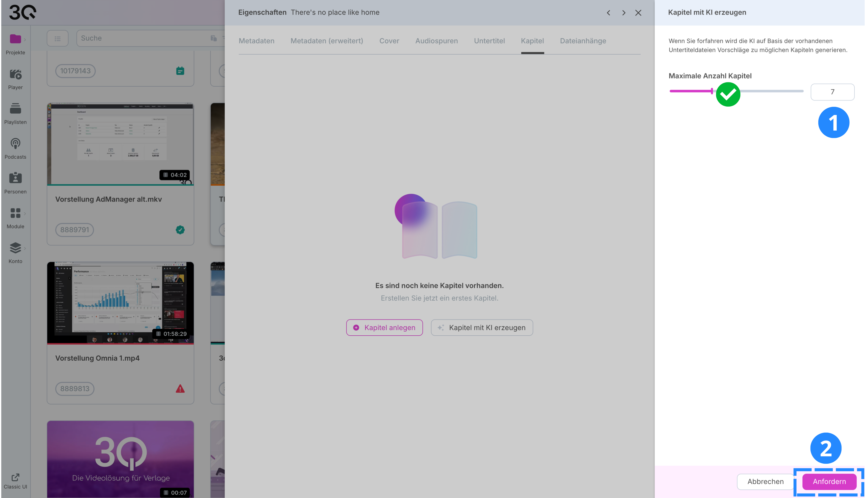868x498 pixels.
Task: Go to previous item with left chevron
Action: [608, 13]
